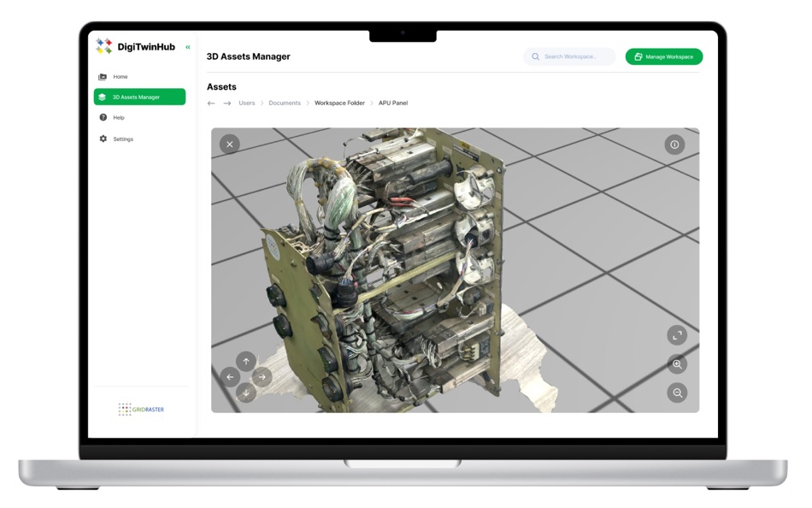Zoom in on the APU Panel model
The height and width of the screenshot is (508, 812).
coord(676,364)
